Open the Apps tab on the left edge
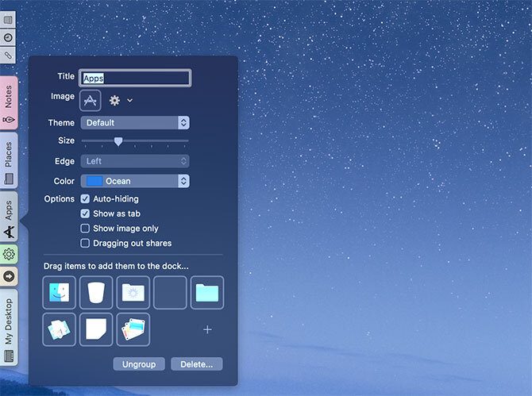532x396 pixels. [9, 217]
